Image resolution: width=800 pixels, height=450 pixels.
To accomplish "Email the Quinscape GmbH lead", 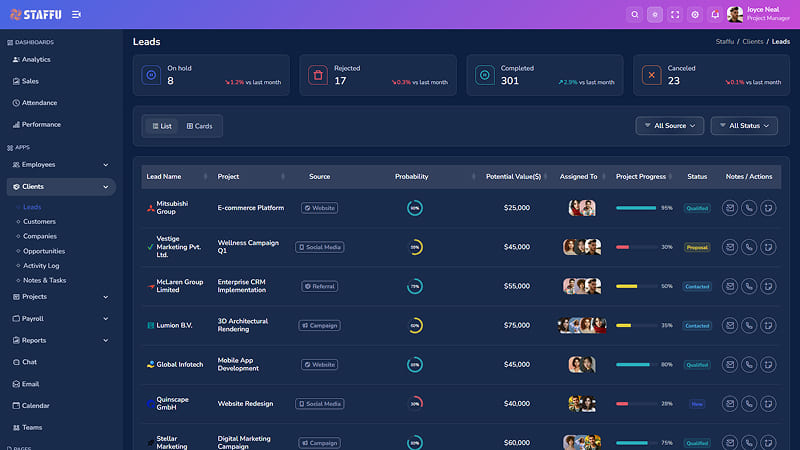I will coord(730,404).
